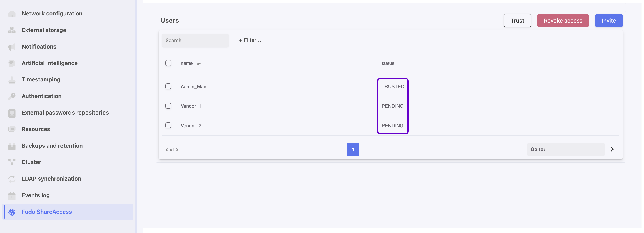Viewport: 644px width, 233px height.
Task: Click the Revoke access button
Action: (563, 21)
